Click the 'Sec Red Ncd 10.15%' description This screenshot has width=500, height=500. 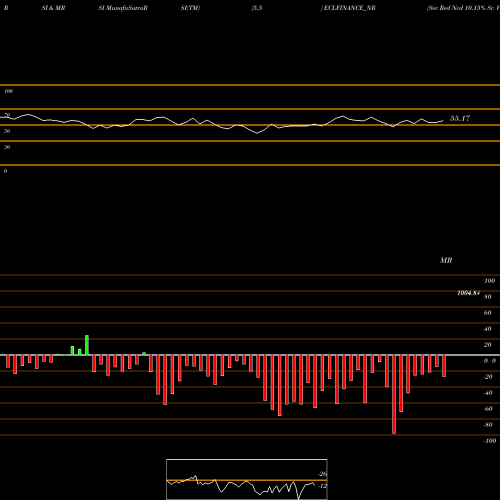pos(463,8)
